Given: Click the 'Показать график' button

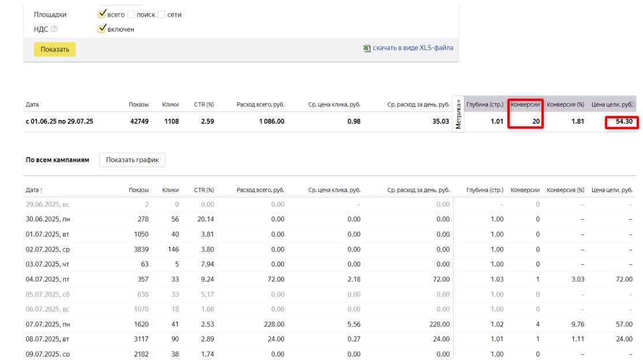Looking at the screenshot, I should (132, 160).
